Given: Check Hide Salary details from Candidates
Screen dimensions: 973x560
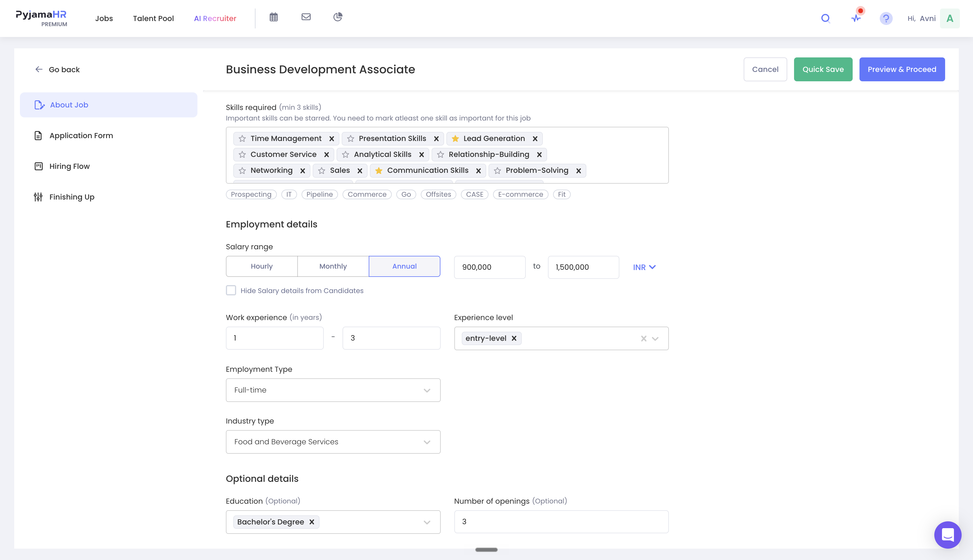Looking at the screenshot, I should pyautogui.click(x=231, y=291).
